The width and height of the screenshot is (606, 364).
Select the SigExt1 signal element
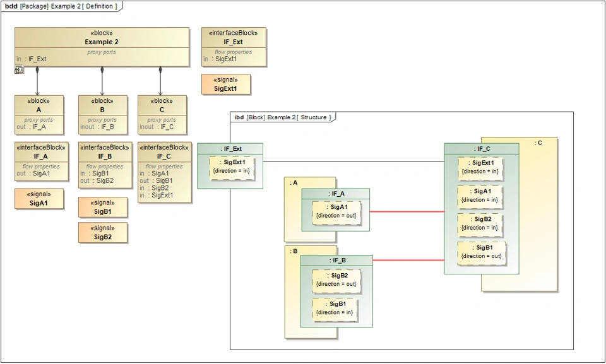pyautogui.click(x=226, y=85)
